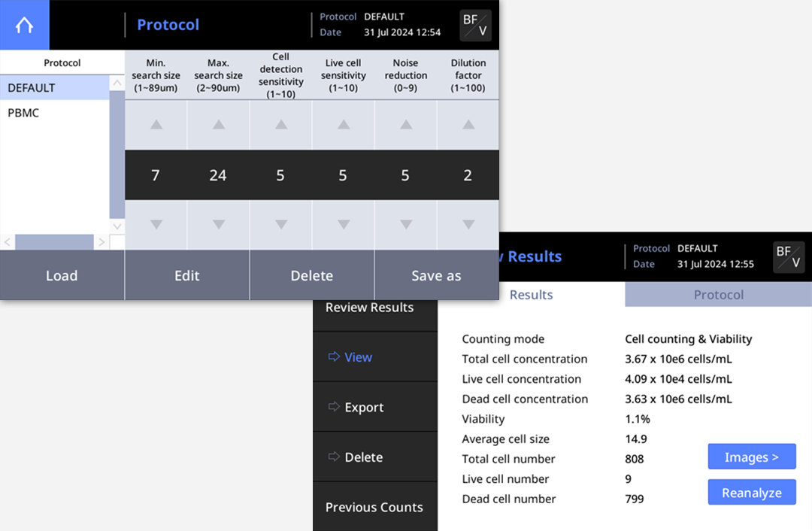Open Previous Counts in sidebar

[375, 507]
